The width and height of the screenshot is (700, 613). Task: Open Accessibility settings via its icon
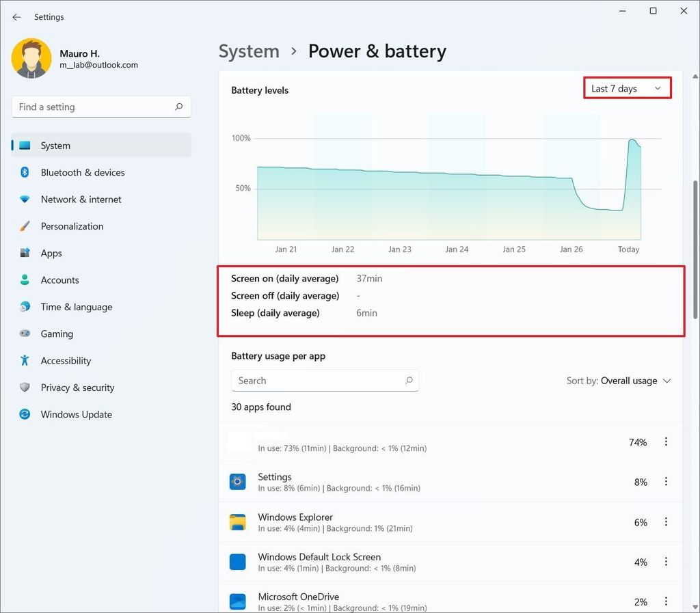tap(23, 360)
